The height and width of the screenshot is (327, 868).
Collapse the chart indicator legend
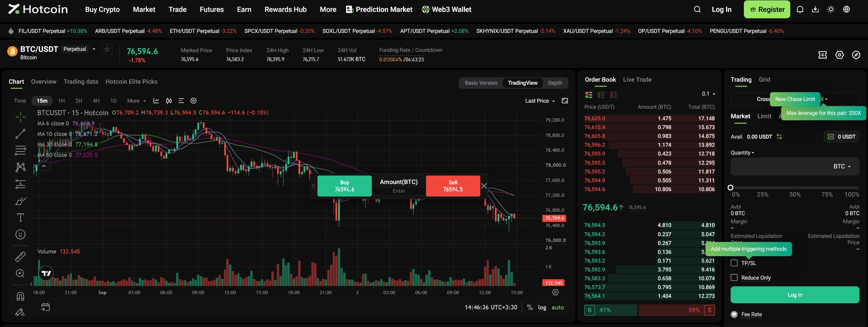pyautogui.click(x=44, y=166)
